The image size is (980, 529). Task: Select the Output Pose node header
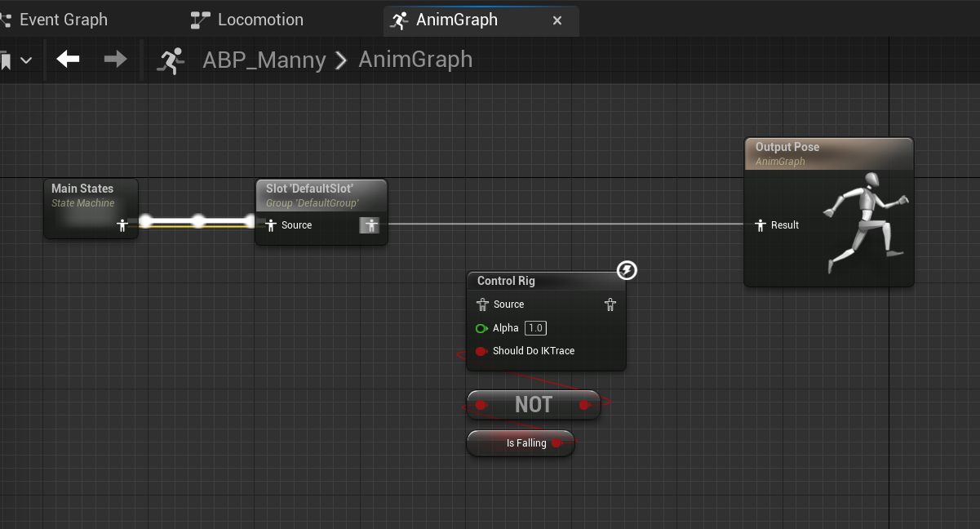(829, 153)
